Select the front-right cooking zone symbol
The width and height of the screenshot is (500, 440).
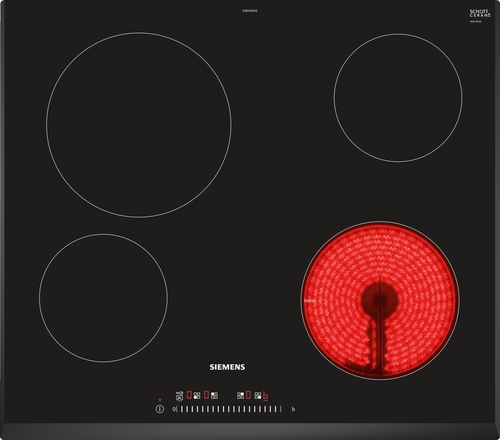pos(258,395)
